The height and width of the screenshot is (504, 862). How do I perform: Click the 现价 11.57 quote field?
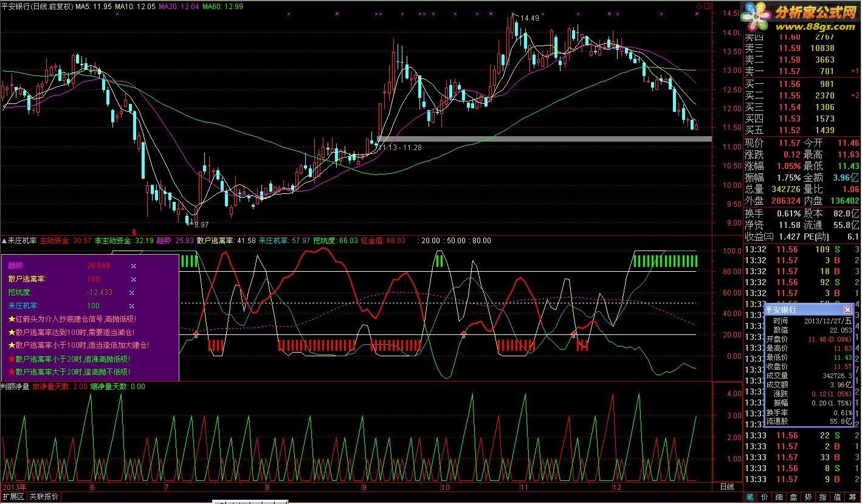(x=773, y=143)
